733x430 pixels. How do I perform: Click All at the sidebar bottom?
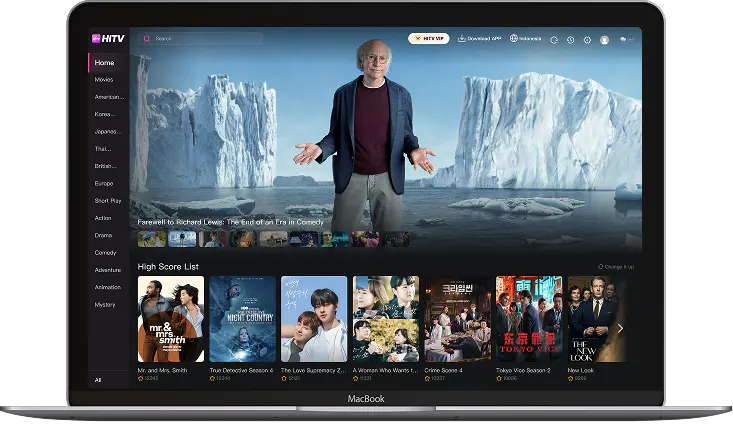point(98,380)
